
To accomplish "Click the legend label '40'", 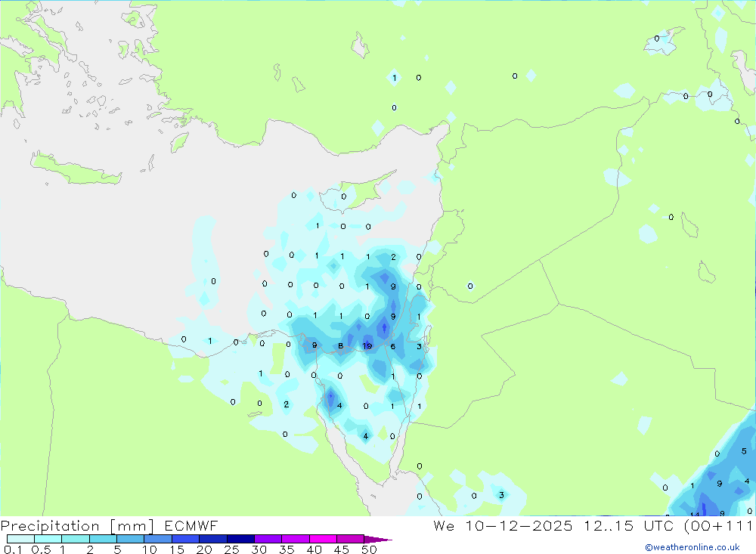I will click(x=314, y=549).
